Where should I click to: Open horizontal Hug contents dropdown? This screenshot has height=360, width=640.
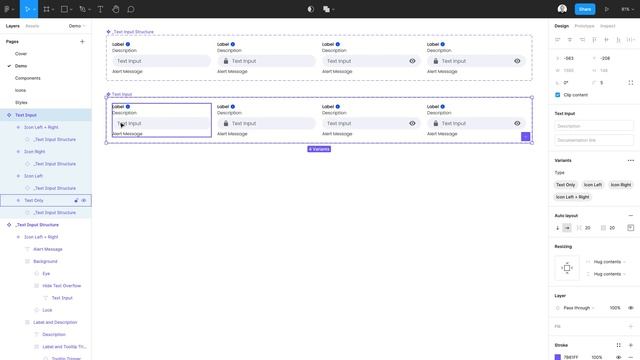click(x=609, y=262)
